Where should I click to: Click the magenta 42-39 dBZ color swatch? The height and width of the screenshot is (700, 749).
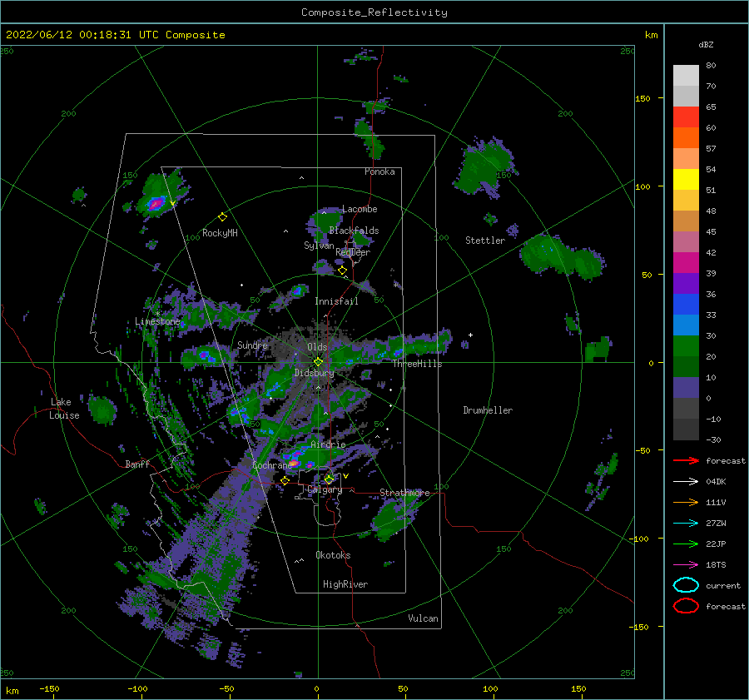686,263
